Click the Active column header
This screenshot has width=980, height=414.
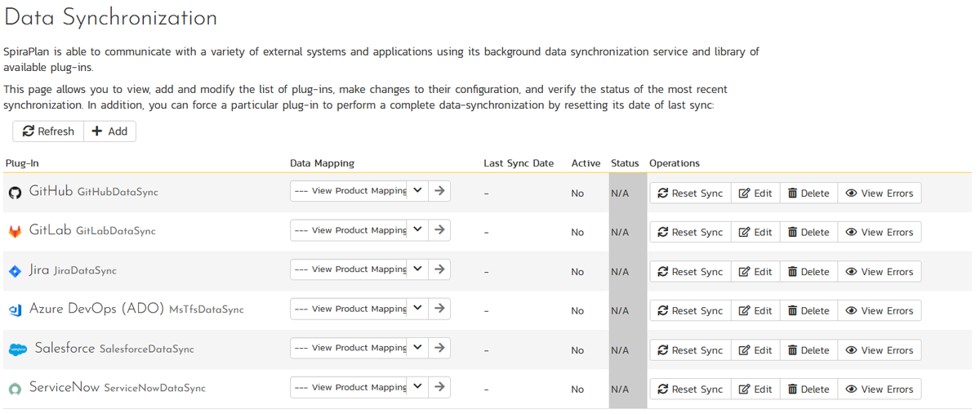pos(586,163)
